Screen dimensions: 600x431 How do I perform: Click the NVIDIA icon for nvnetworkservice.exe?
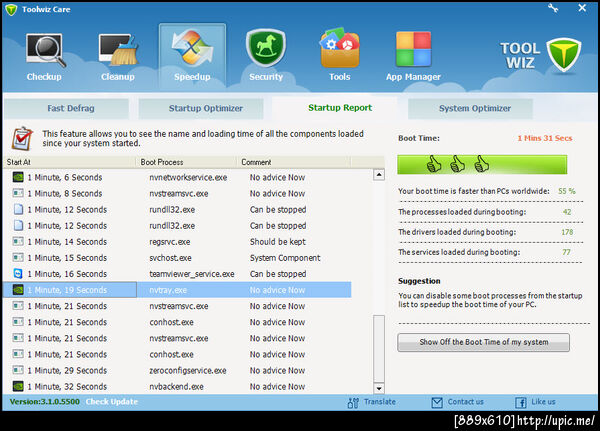click(18, 177)
